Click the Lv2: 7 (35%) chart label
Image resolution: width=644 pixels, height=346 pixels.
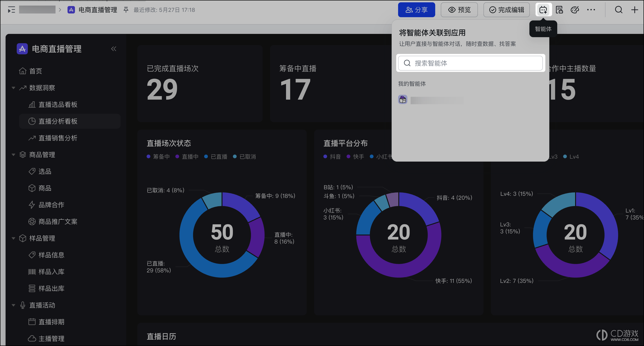(x=517, y=281)
